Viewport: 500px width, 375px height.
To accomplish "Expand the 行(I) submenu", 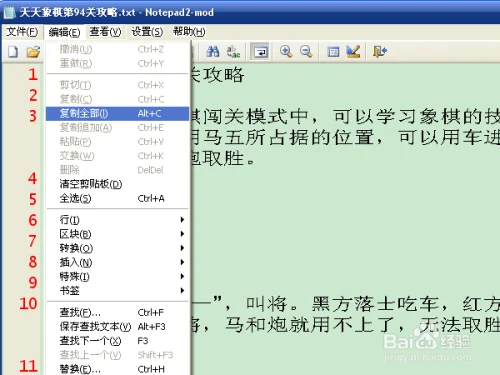I will pos(117,220).
